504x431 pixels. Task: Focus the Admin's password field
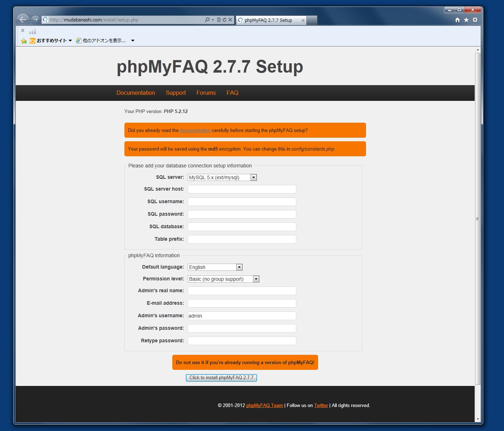[x=242, y=328]
